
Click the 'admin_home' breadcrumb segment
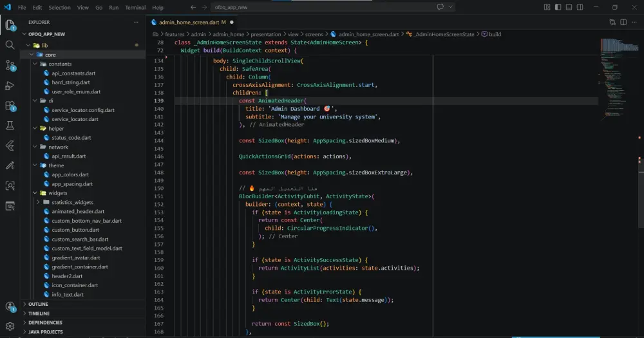[x=229, y=35]
